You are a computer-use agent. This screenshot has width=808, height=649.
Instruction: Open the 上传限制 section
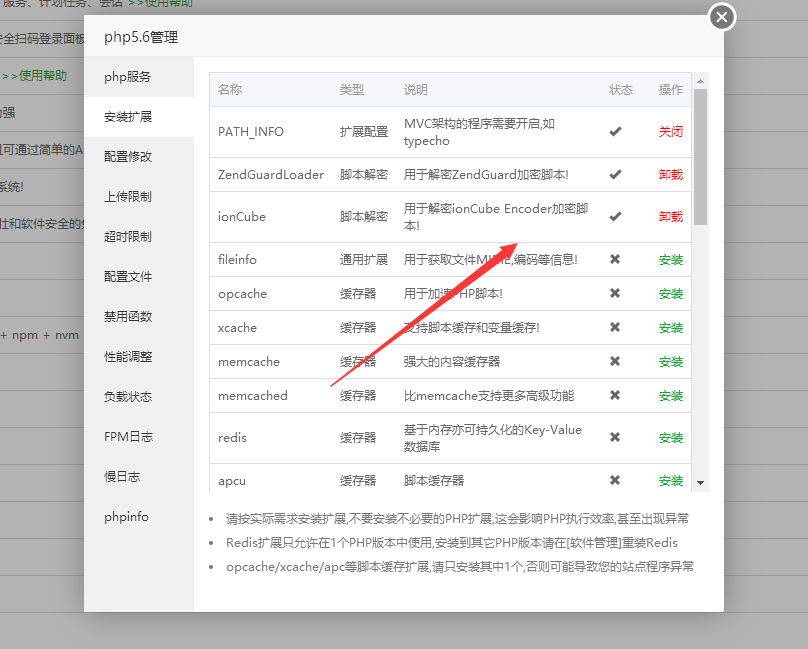click(128, 196)
